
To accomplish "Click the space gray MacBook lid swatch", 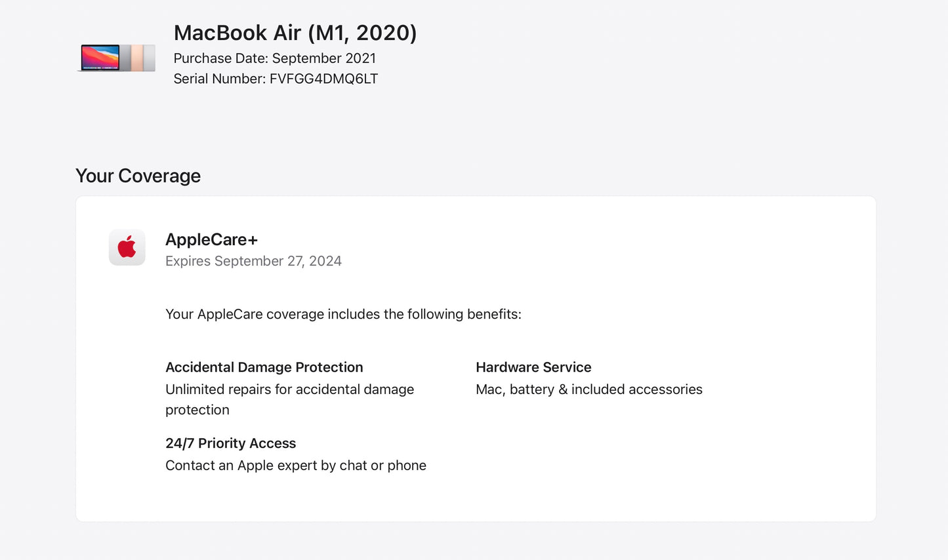I will click(x=125, y=58).
